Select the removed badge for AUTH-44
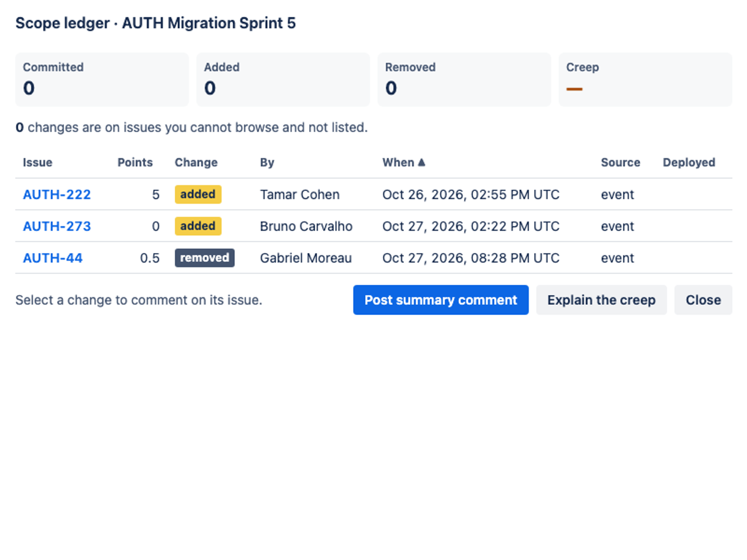The width and height of the screenshot is (747, 560). click(205, 258)
